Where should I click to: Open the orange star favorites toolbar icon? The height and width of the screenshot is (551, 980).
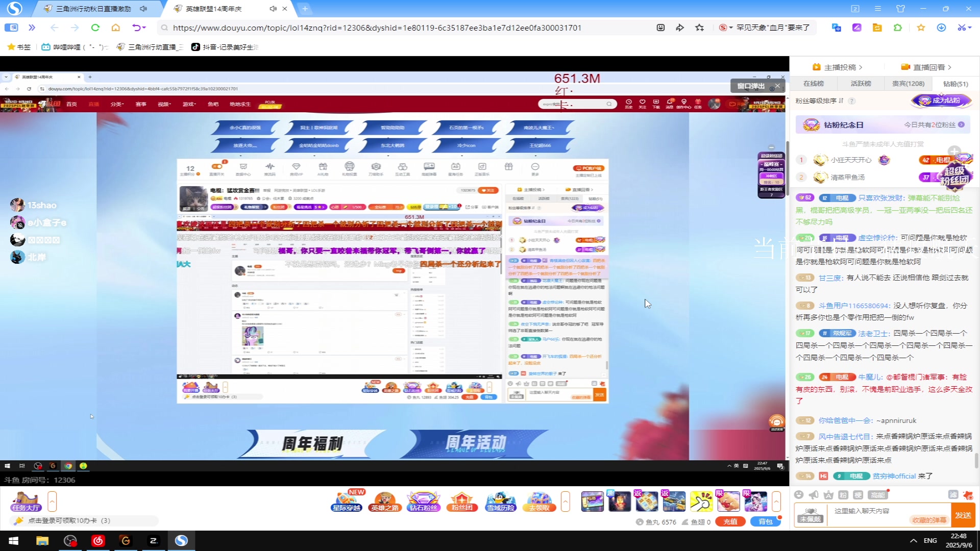(x=921, y=28)
